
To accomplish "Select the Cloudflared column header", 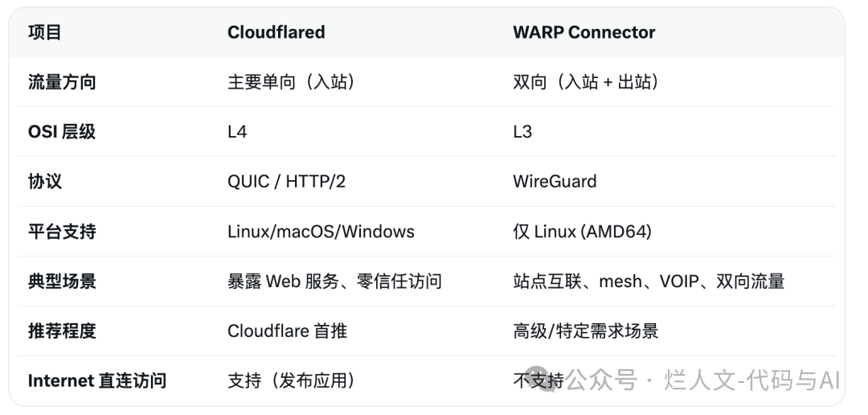I will (x=276, y=32).
